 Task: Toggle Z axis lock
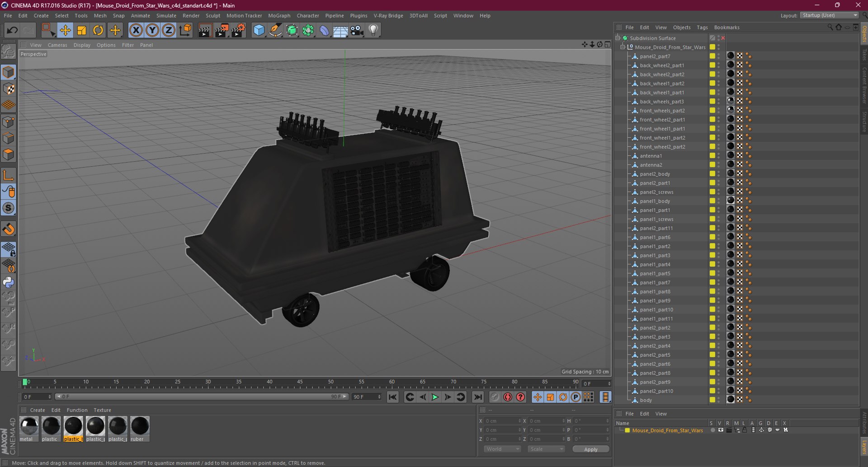click(169, 30)
